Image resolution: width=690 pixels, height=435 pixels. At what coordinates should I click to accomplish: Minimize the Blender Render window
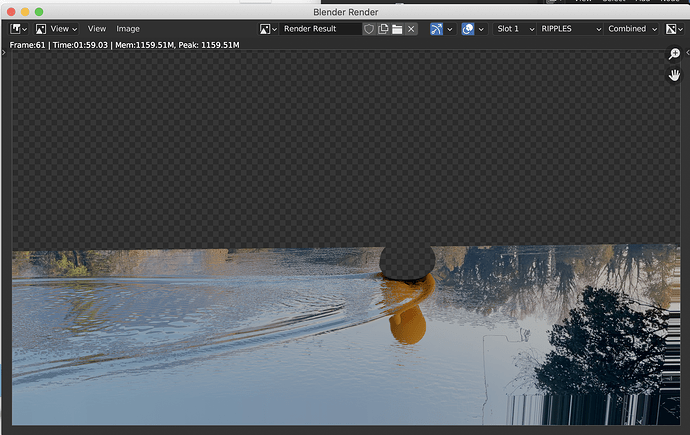[25, 12]
